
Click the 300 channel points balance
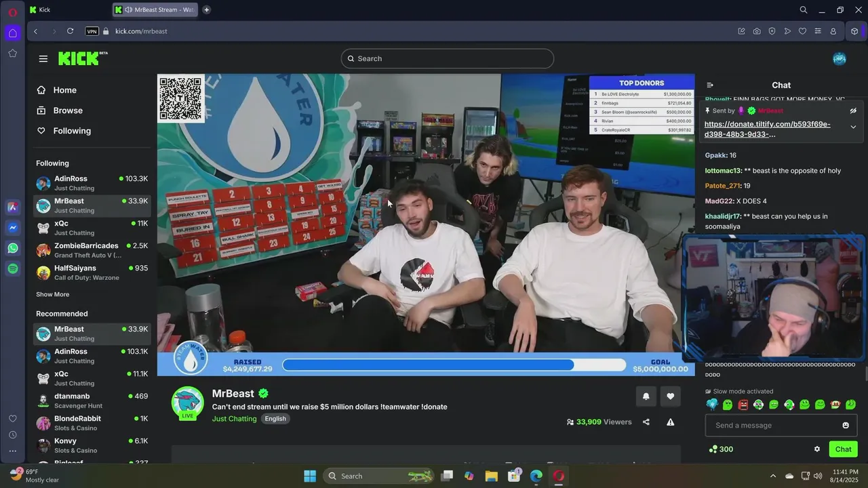point(721,449)
